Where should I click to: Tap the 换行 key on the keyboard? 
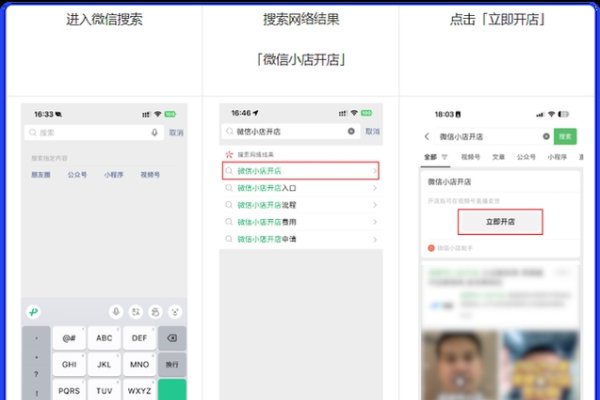[x=172, y=364]
